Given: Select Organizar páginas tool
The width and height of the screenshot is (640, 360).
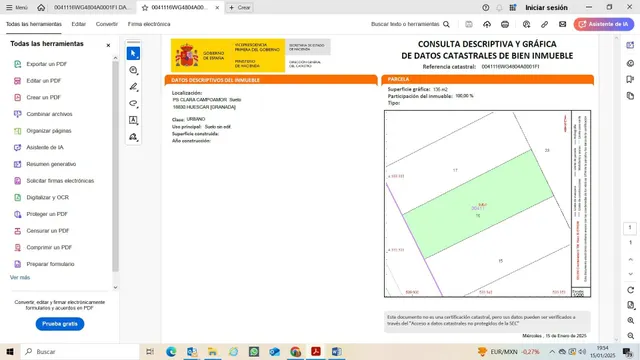Looking at the screenshot, I should [x=42, y=131].
